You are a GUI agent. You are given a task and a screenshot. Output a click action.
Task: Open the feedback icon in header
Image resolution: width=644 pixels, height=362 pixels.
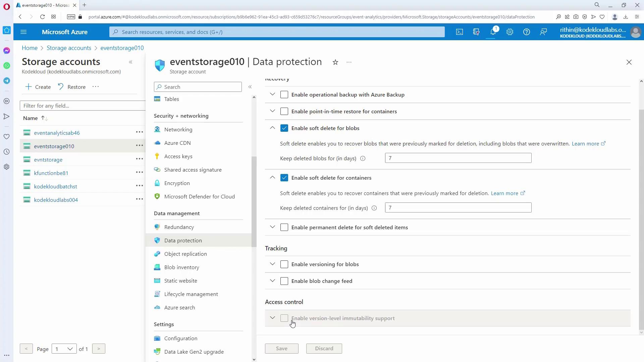[543, 32]
